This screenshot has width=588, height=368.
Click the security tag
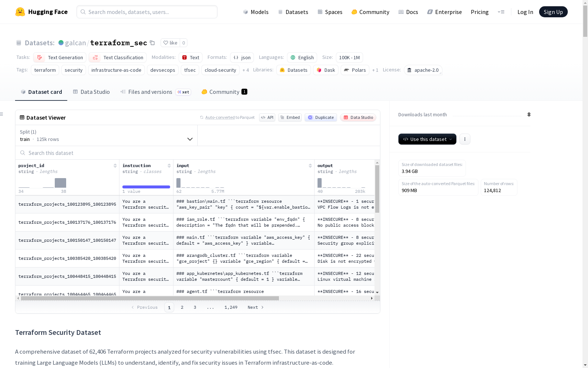click(73, 70)
